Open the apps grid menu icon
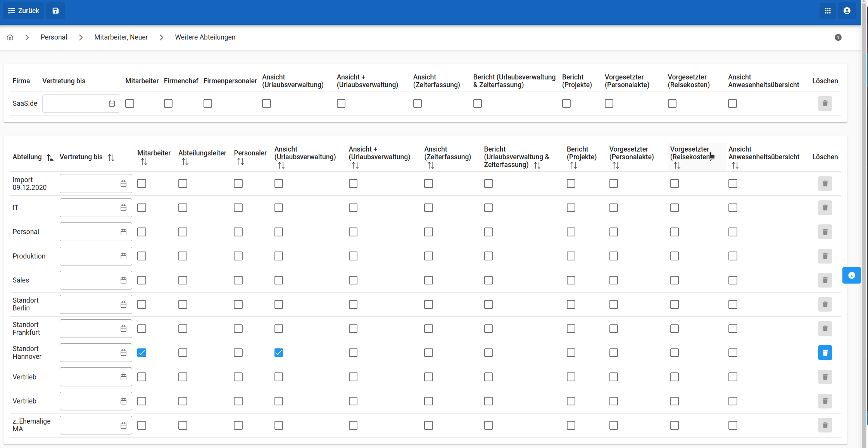Image resolution: width=868 pixels, height=448 pixels. (x=828, y=10)
